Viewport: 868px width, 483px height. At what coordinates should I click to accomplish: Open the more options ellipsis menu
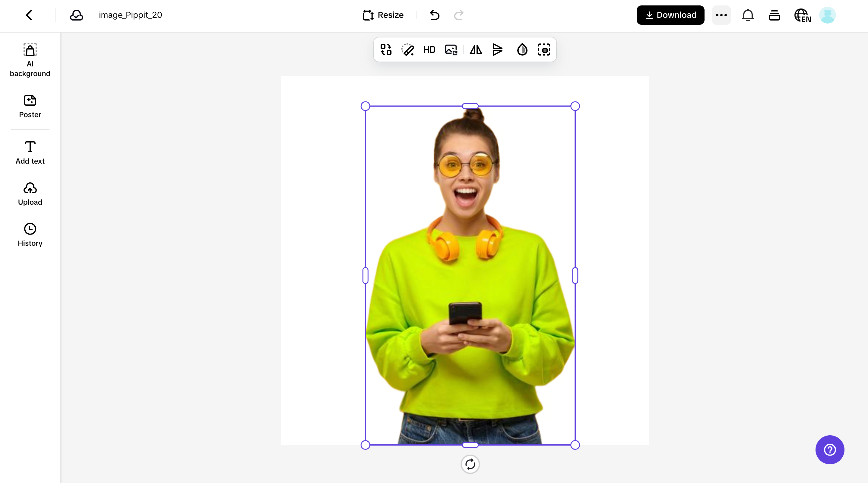tap(721, 15)
